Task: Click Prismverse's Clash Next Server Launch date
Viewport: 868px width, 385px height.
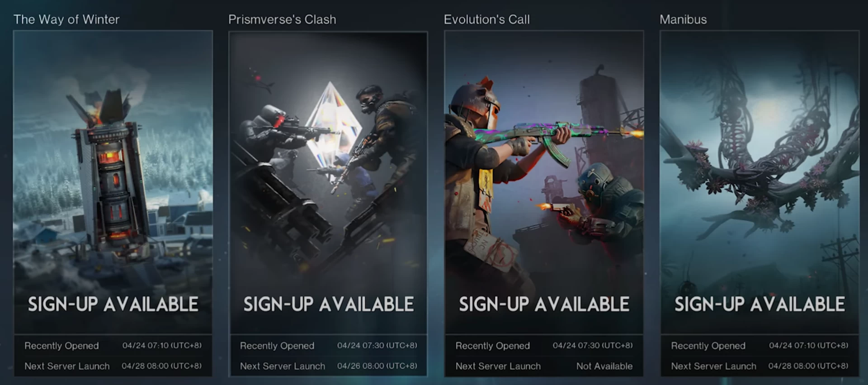Action: pos(377,366)
